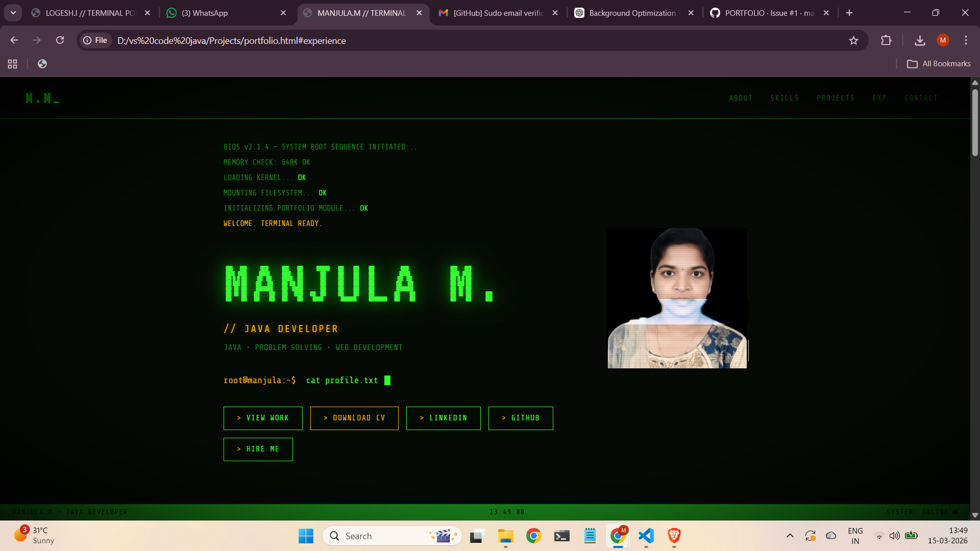980x551 pixels.
Task: Open the GitHub Sudo email verification tab
Action: click(498, 13)
